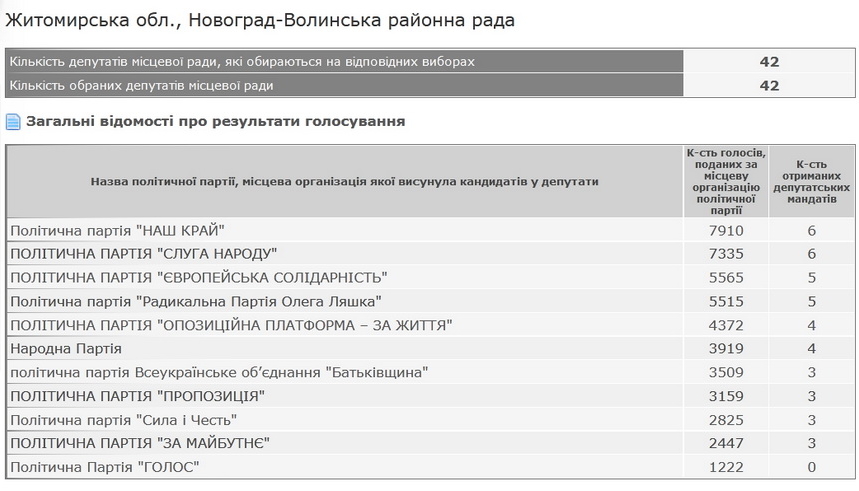Click the 'ЄВРОПЕЙСЬКА СОЛІДАРНІСТЬ' party row
The image size is (859, 491).
coord(198,277)
